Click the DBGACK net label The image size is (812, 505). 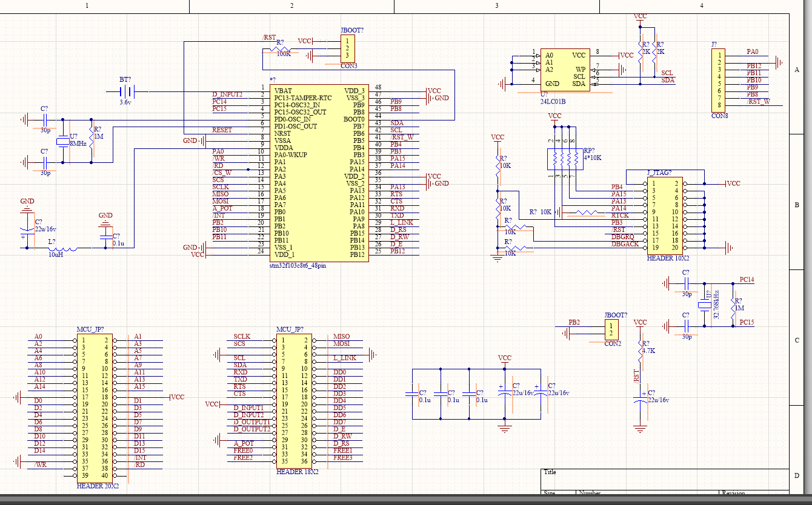click(625, 244)
